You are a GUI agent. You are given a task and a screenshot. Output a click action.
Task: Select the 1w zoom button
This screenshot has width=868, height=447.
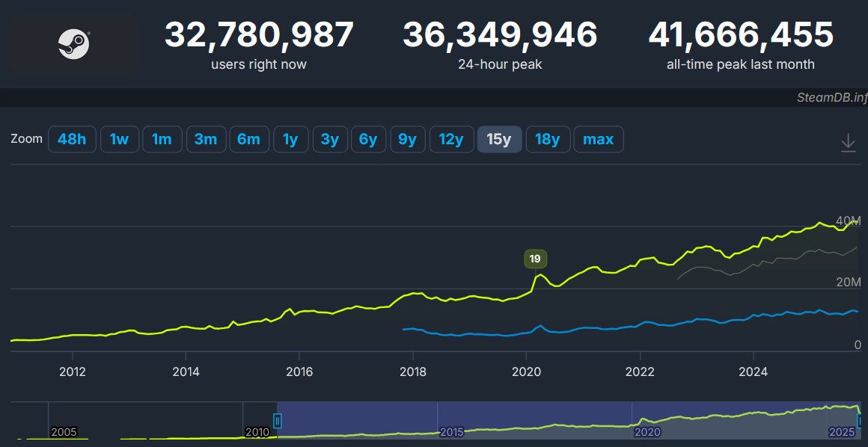click(120, 139)
